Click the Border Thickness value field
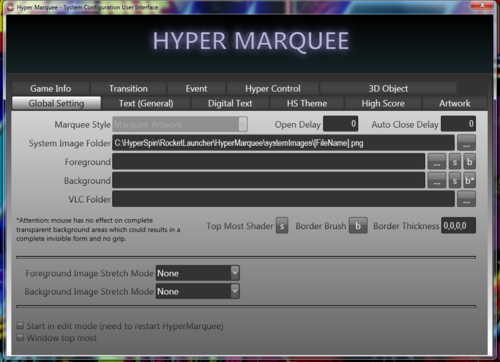 [x=458, y=226]
